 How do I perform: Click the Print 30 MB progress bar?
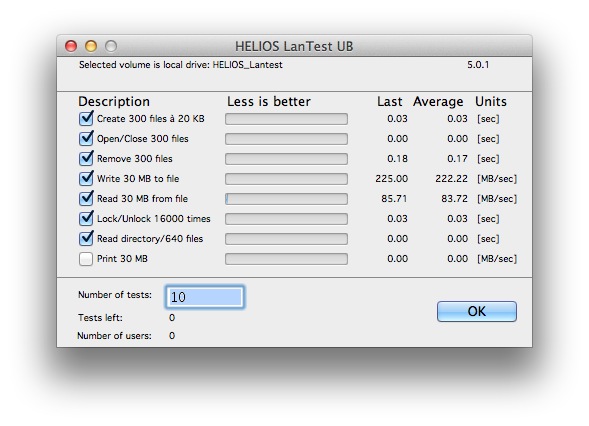coord(286,259)
